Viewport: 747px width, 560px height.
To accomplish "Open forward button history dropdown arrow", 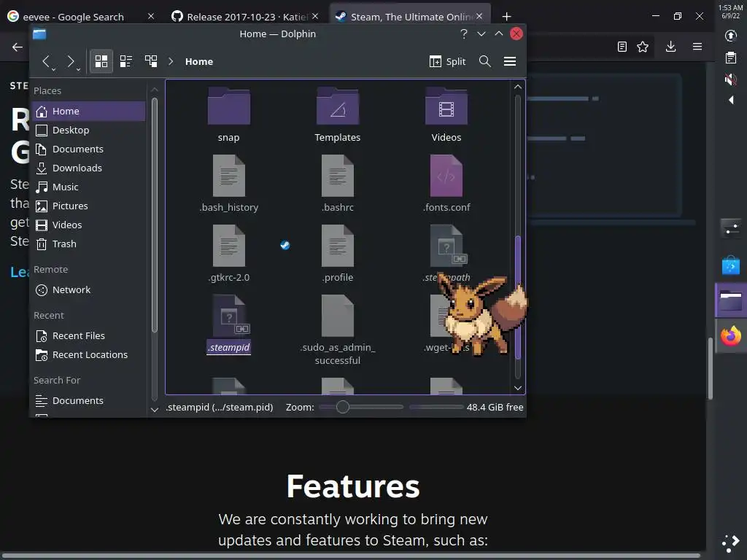I will pos(79,69).
